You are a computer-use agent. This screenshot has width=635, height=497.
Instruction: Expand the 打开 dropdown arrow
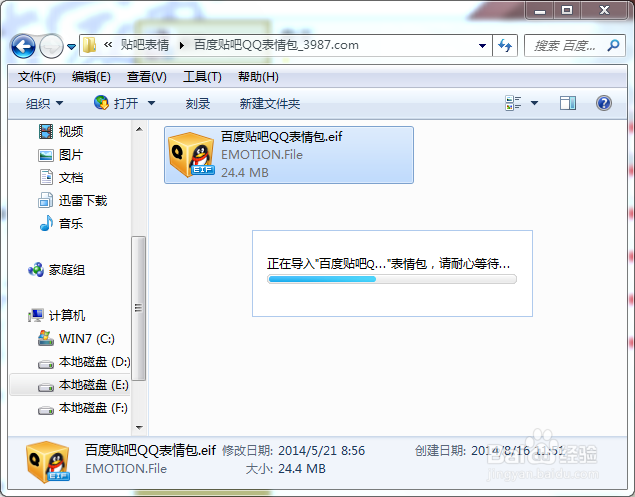point(151,103)
